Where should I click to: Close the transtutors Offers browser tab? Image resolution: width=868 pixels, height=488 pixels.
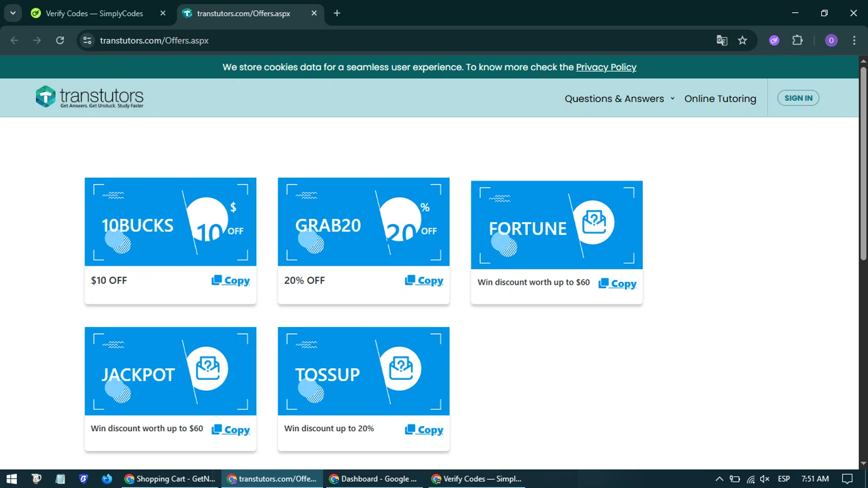pyautogui.click(x=314, y=13)
